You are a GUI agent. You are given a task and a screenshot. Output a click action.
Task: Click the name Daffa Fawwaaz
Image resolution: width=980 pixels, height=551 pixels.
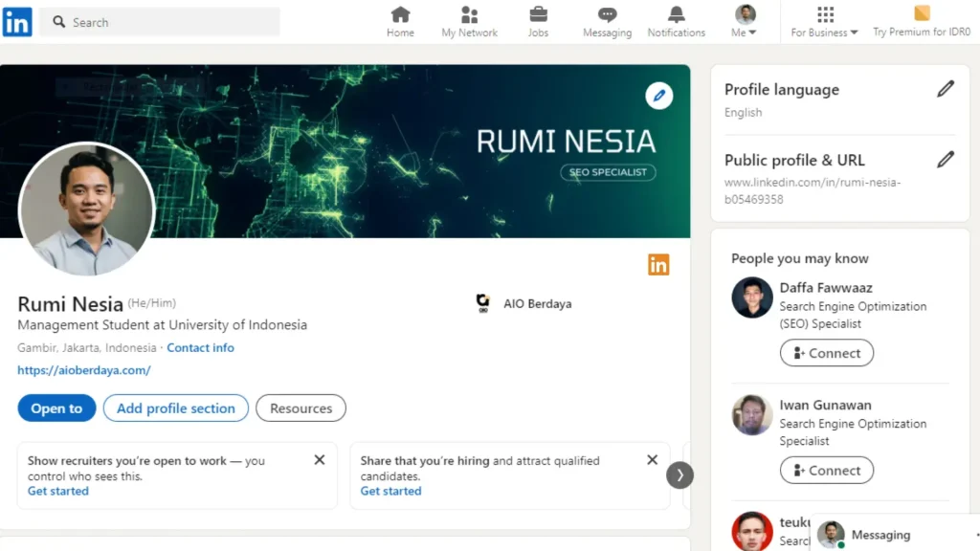pos(826,288)
